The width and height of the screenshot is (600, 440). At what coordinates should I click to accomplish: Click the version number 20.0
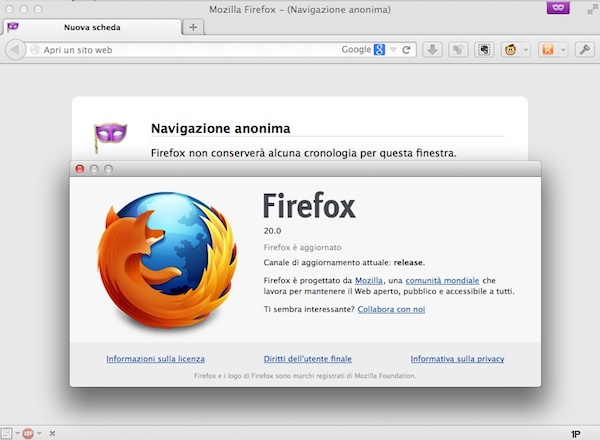pos(272,231)
